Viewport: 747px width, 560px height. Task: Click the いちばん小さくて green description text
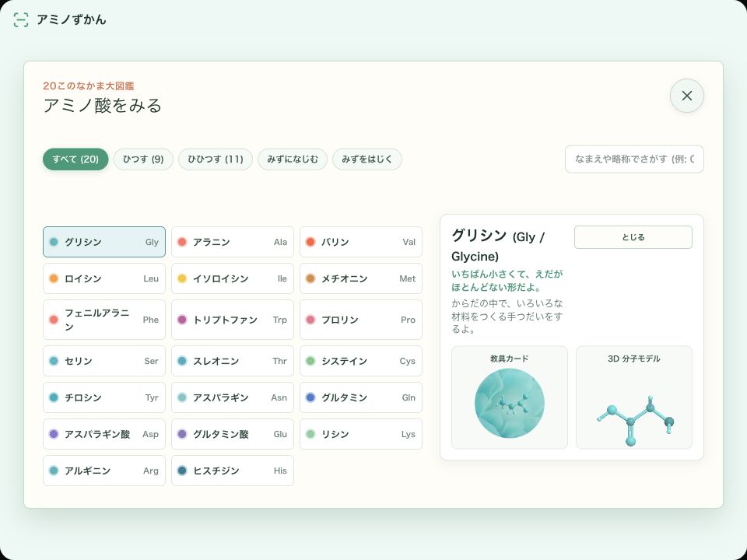click(x=507, y=281)
